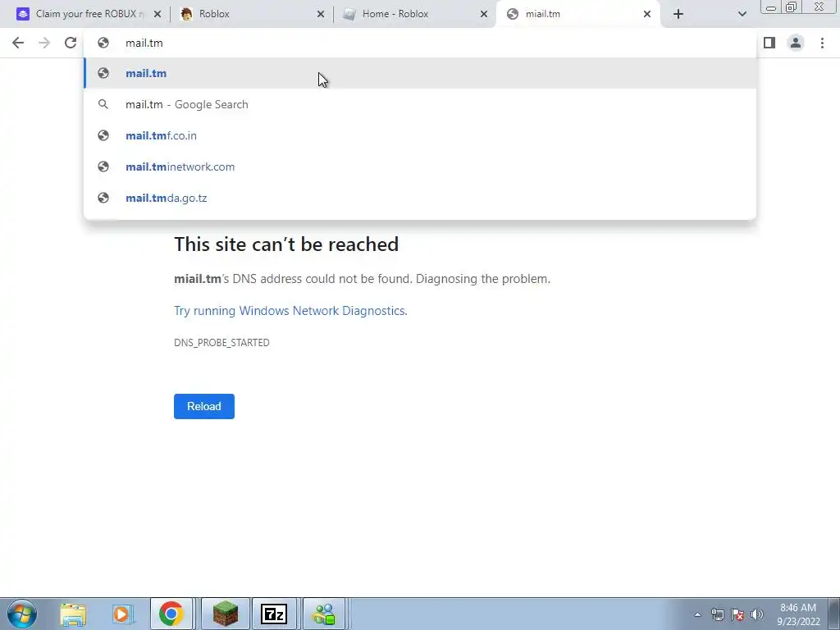840x630 pixels.
Task: Click the DNS_PROBE_STARTED error code text
Action: pyautogui.click(x=221, y=342)
